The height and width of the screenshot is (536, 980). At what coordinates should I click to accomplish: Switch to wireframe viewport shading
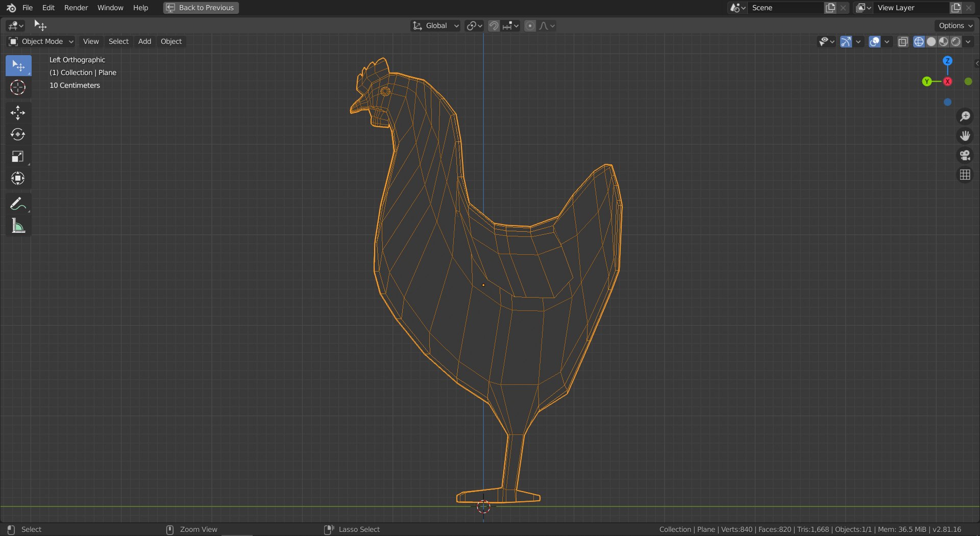919,42
